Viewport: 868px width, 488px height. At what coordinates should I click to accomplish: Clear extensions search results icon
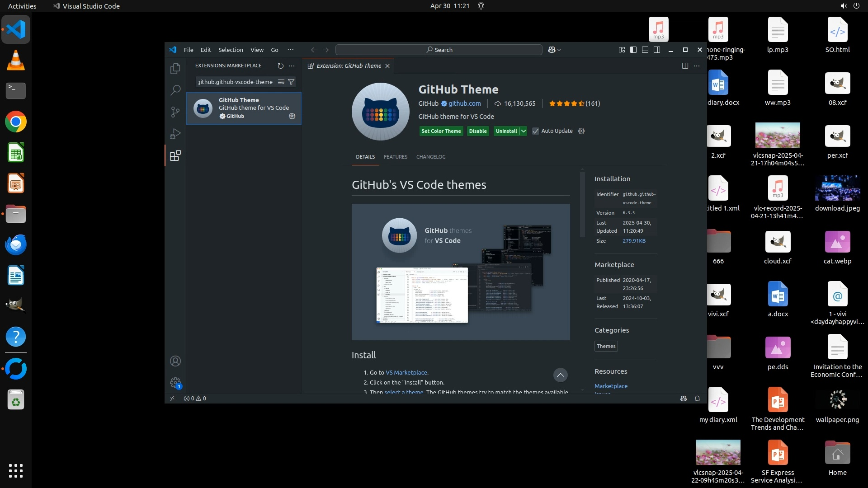pyautogui.click(x=281, y=82)
